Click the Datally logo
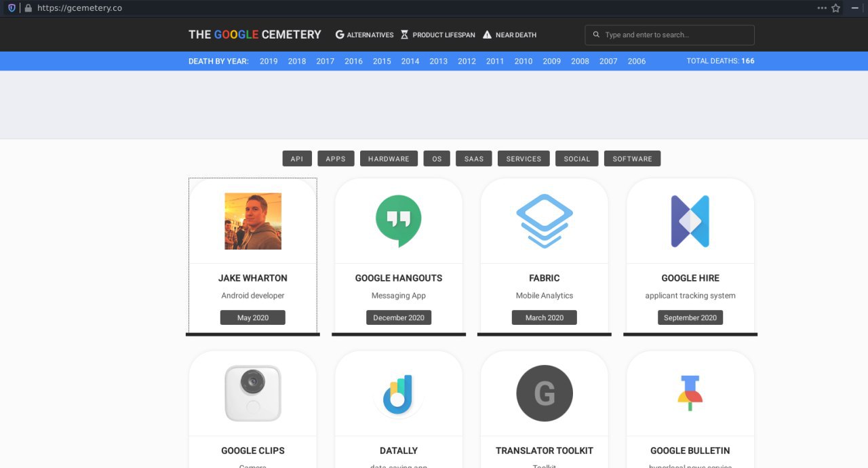Screen dimensions: 868x468 coord(399,395)
